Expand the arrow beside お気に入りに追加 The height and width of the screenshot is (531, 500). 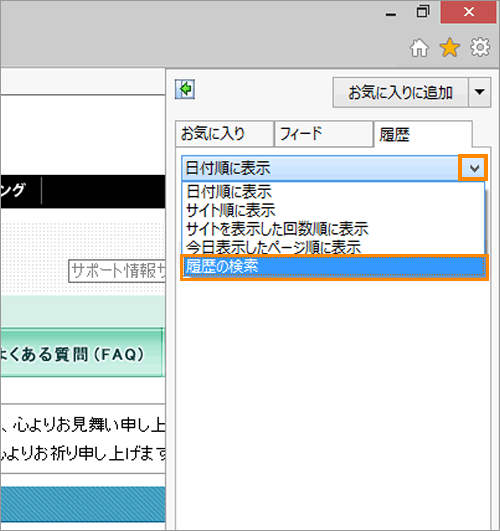coord(479,92)
